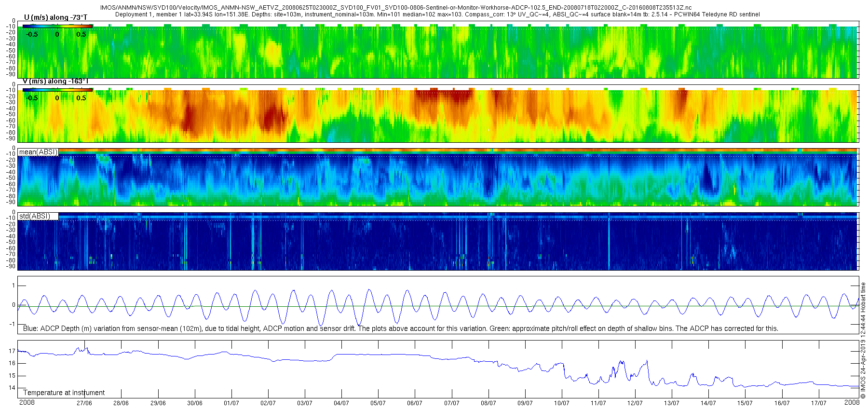Screen dimensions: 868x410
Task: Click the '15' tick on the temperature axis
Action: click(12, 376)
